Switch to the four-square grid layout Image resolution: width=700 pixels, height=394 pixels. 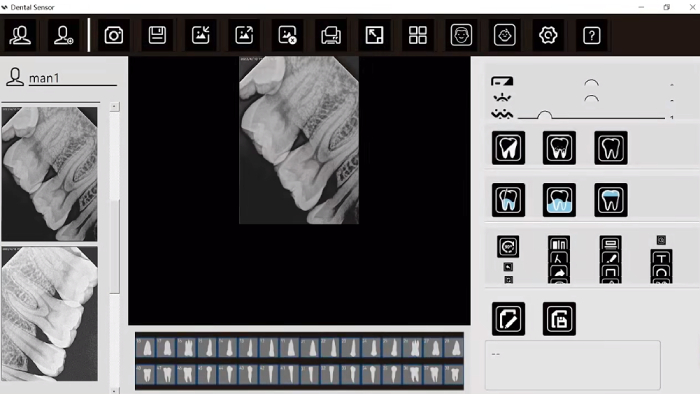[x=418, y=35]
